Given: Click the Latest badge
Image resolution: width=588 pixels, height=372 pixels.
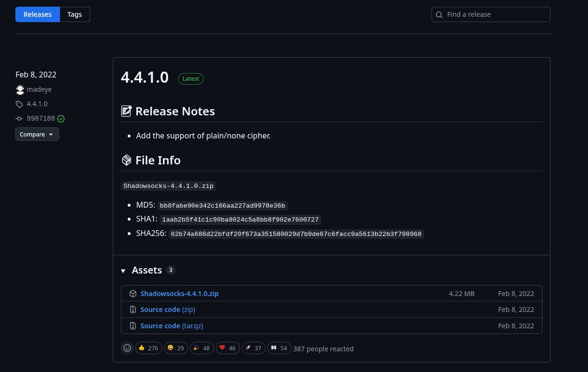Looking at the screenshot, I should click(191, 79).
